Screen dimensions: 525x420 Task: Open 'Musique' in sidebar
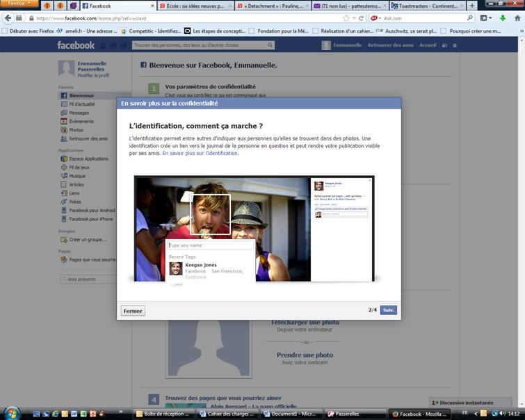pos(77,176)
